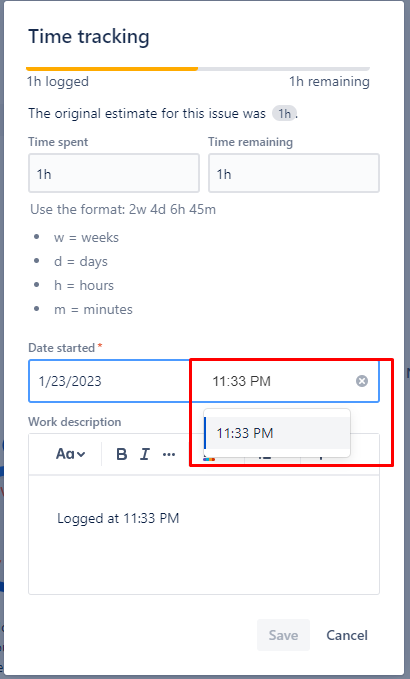Open more formatting options ellipsis
410x679 pixels.
[x=169, y=454]
